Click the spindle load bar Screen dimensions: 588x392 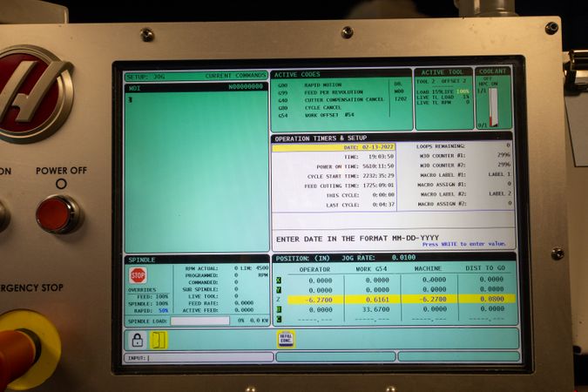pyautogui.click(x=199, y=321)
